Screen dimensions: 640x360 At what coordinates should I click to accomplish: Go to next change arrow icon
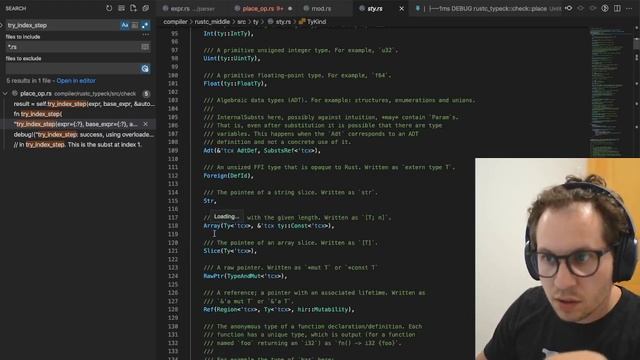coord(593,8)
